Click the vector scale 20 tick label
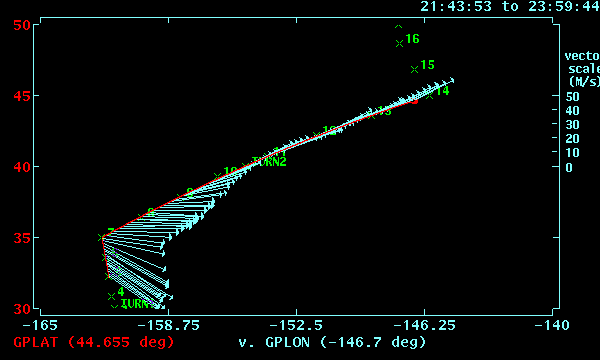The height and width of the screenshot is (360, 600). coord(572,139)
